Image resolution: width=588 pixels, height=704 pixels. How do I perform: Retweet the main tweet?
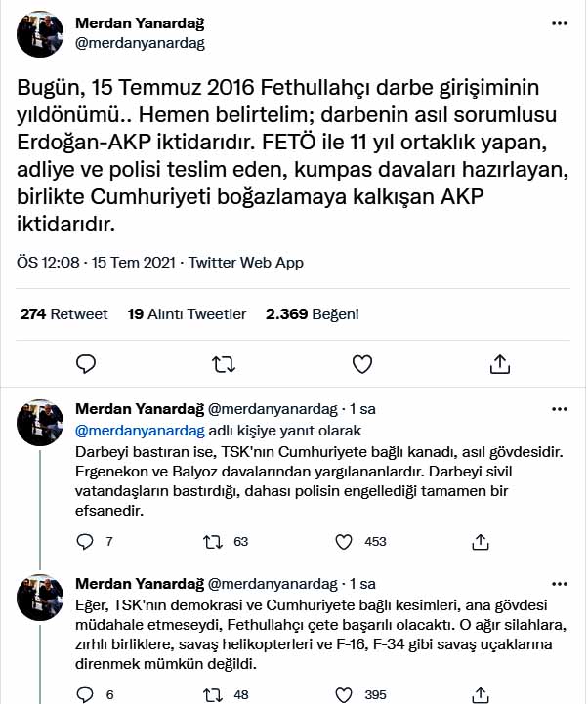[x=224, y=364]
